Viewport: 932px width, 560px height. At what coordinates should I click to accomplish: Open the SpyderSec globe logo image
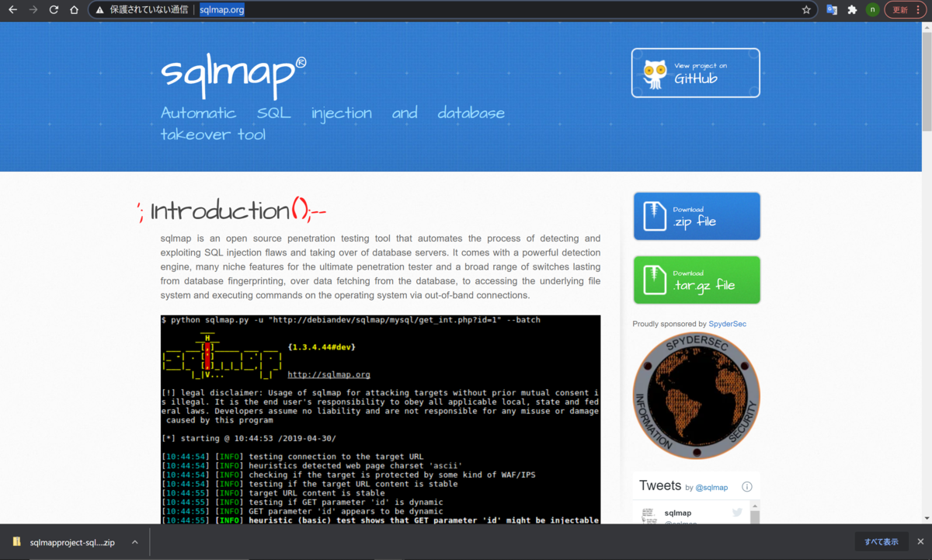[696, 395]
